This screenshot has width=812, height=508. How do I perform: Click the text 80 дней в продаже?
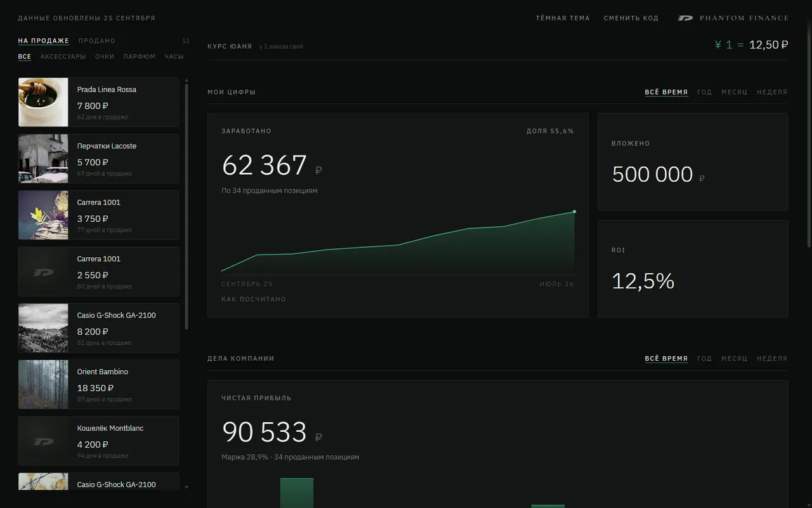pyautogui.click(x=105, y=286)
